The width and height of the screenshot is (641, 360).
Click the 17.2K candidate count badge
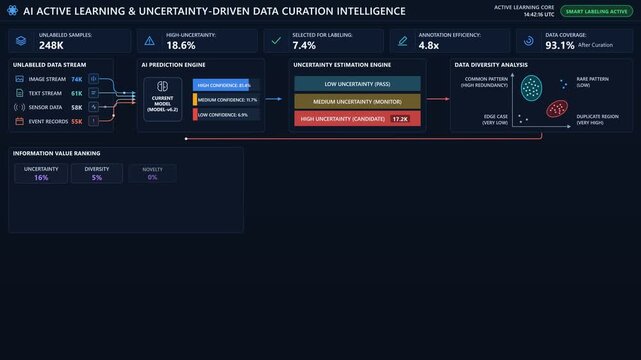[x=400, y=119]
